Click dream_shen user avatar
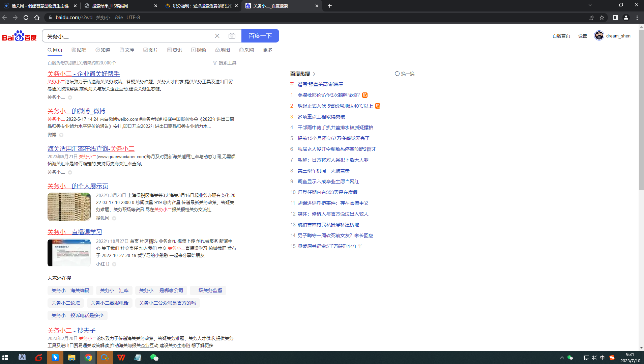The width and height of the screenshot is (644, 364). click(x=599, y=35)
